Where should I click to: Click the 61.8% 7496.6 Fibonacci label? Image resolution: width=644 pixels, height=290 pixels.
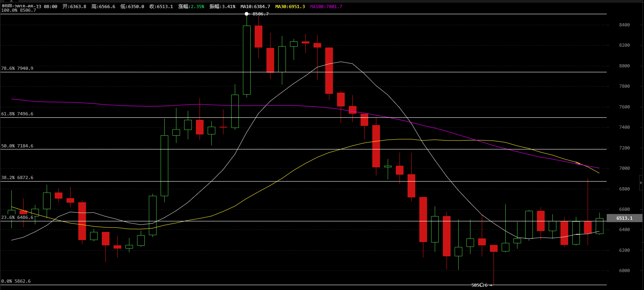[17, 114]
